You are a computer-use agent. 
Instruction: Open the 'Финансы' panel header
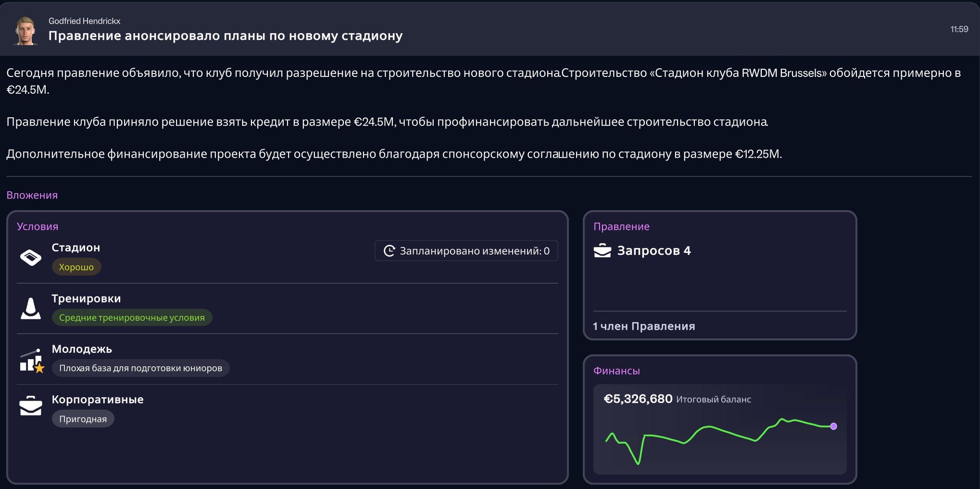pyautogui.click(x=616, y=371)
